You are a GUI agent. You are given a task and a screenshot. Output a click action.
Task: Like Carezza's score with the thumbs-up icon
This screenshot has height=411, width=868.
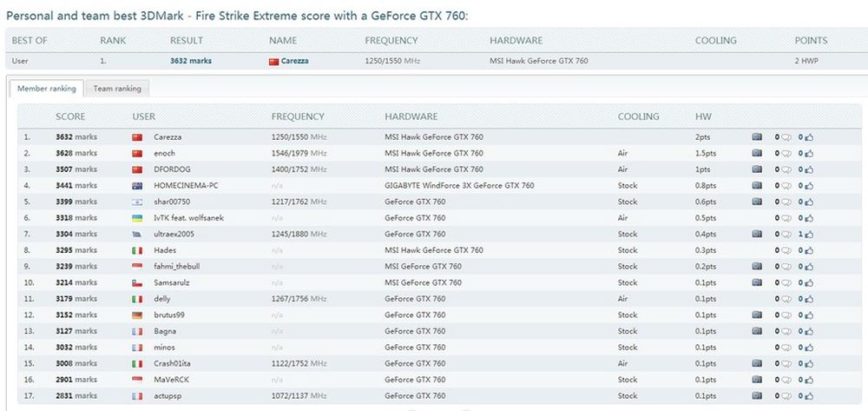(809, 137)
